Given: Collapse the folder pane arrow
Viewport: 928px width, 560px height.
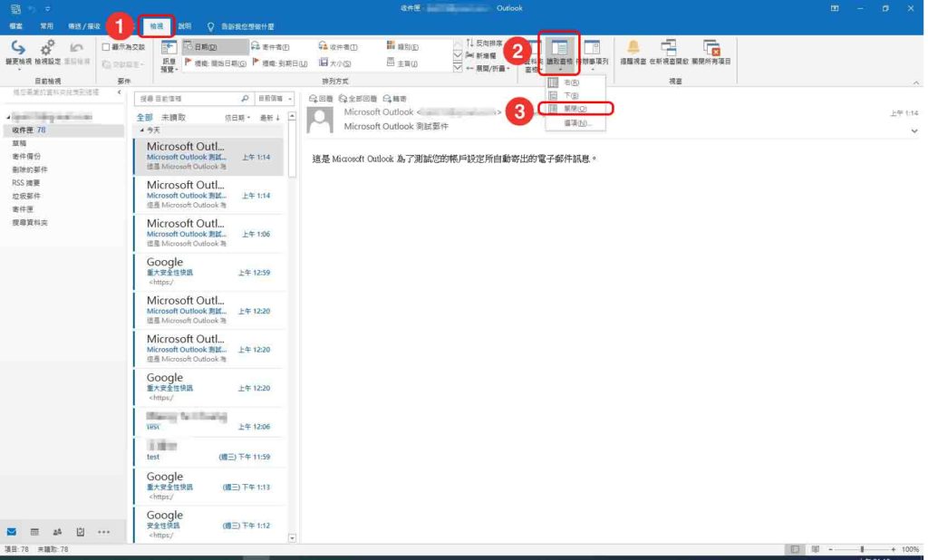Looking at the screenshot, I should 119,92.
